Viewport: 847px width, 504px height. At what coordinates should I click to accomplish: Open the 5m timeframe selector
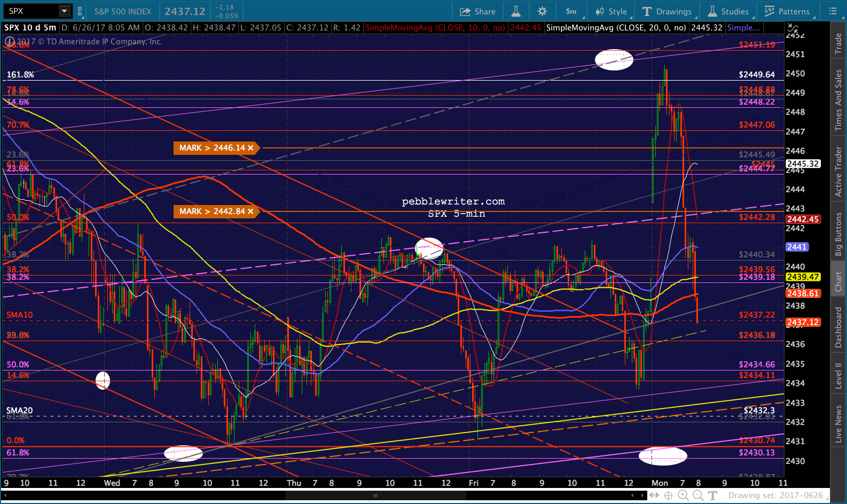click(x=571, y=11)
